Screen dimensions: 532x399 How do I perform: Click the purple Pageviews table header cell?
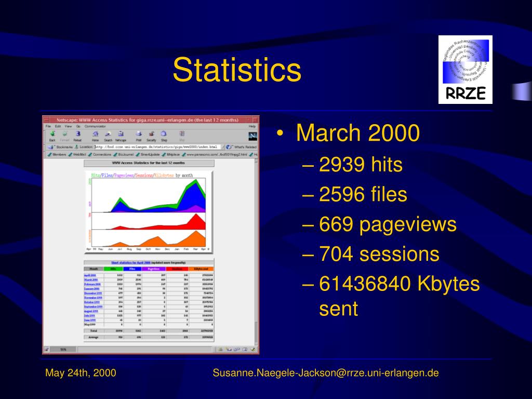click(154, 269)
